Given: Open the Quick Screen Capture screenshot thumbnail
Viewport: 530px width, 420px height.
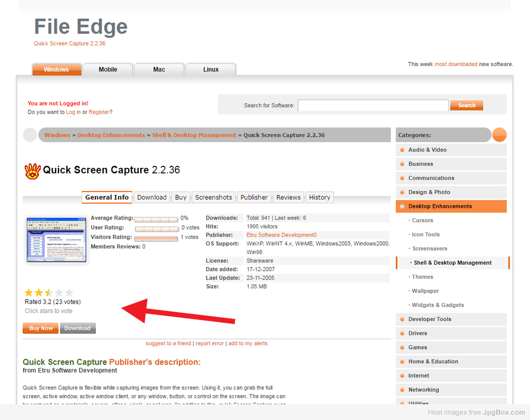Looking at the screenshot, I should (x=56, y=239).
